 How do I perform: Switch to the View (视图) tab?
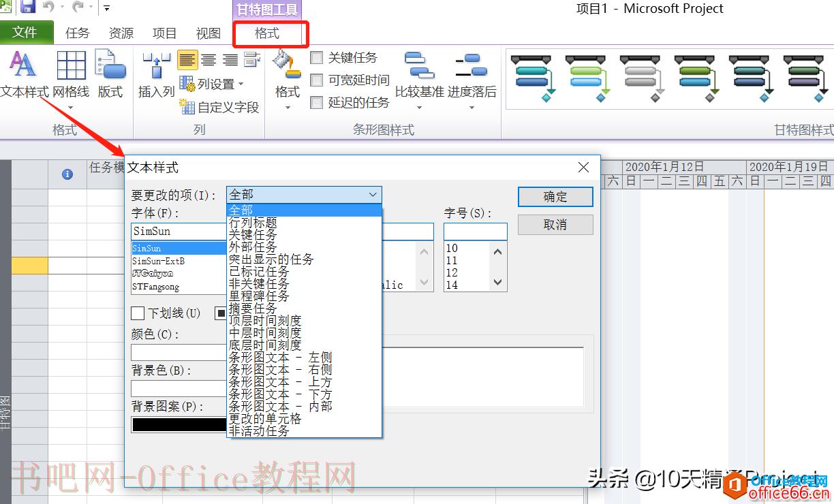point(208,33)
